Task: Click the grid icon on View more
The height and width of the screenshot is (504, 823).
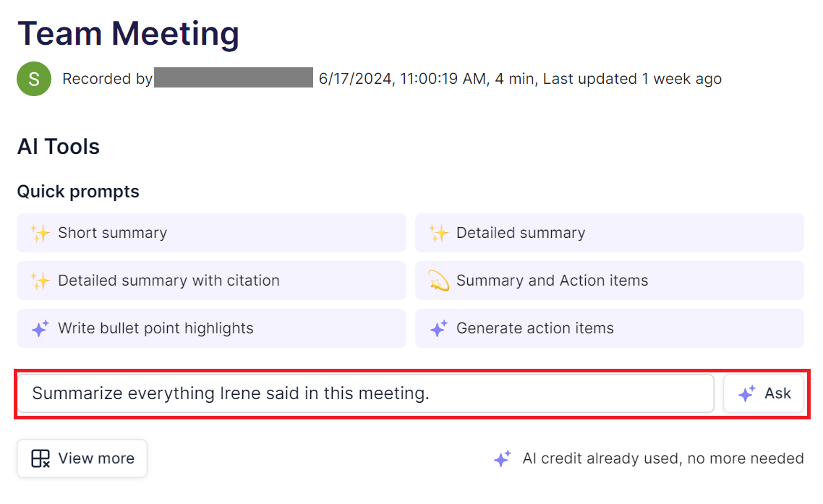Action: click(40, 458)
